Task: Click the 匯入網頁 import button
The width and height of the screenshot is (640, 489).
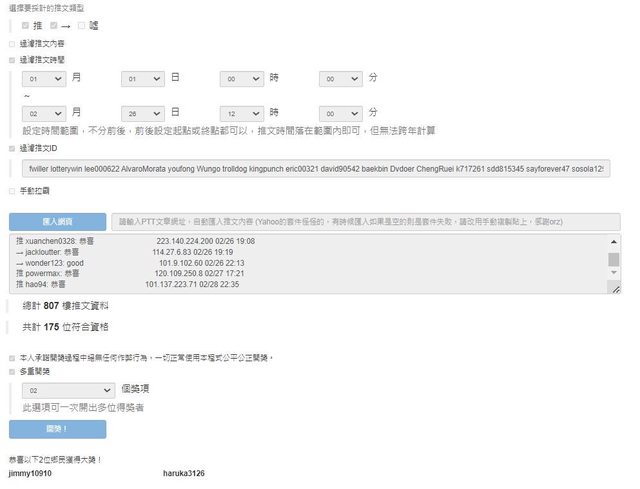Action: (x=57, y=221)
